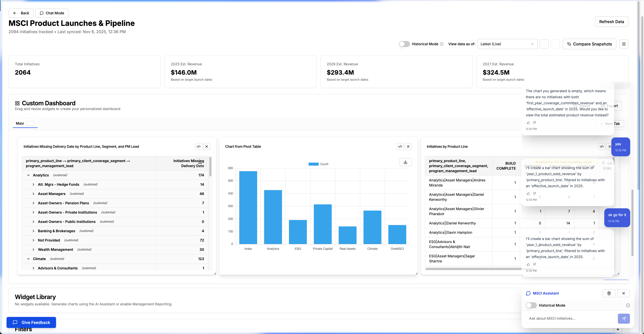Switch to the Main dashboard tab

pos(20,123)
